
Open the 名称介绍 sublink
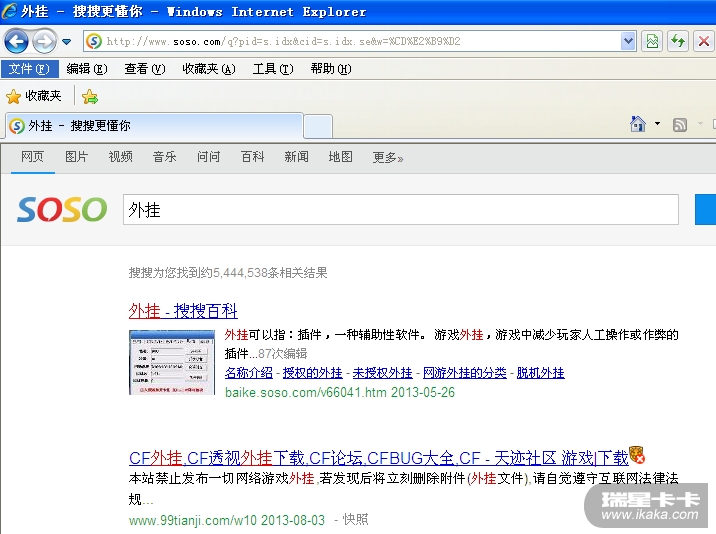(249, 373)
